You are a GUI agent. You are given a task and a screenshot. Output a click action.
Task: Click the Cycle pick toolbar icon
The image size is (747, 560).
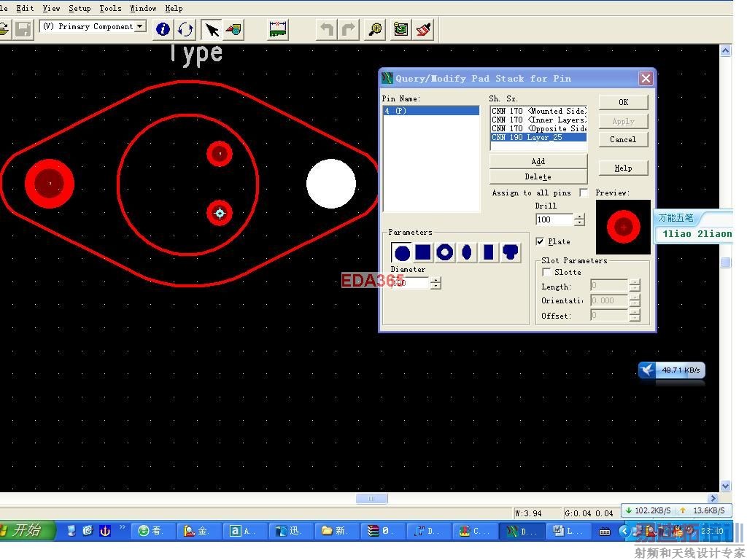[x=186, y=29]
